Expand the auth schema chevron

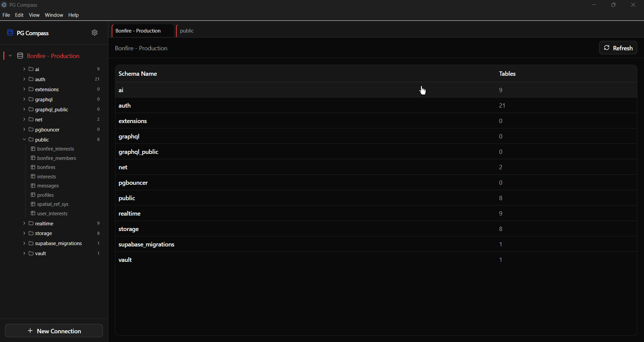tap(24, 79)
